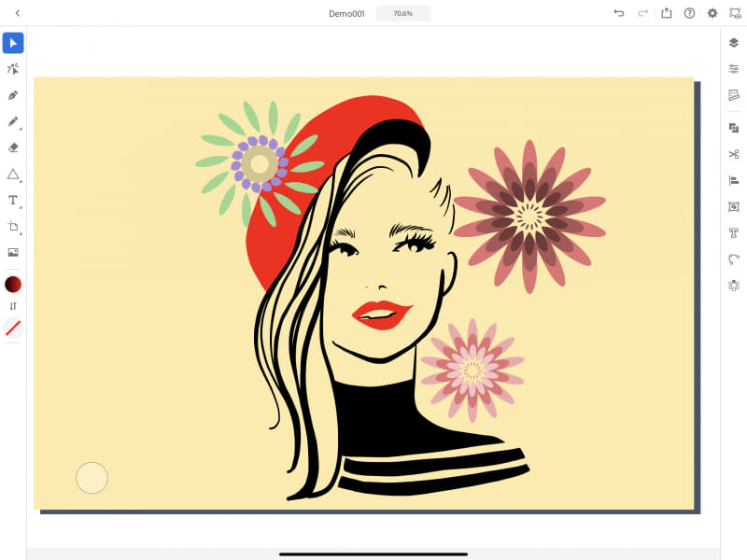Image resolution: width=747 pixels, height=560 pixels.
Task: Choose the Direct Selection tool
Action: pos(13,69)
